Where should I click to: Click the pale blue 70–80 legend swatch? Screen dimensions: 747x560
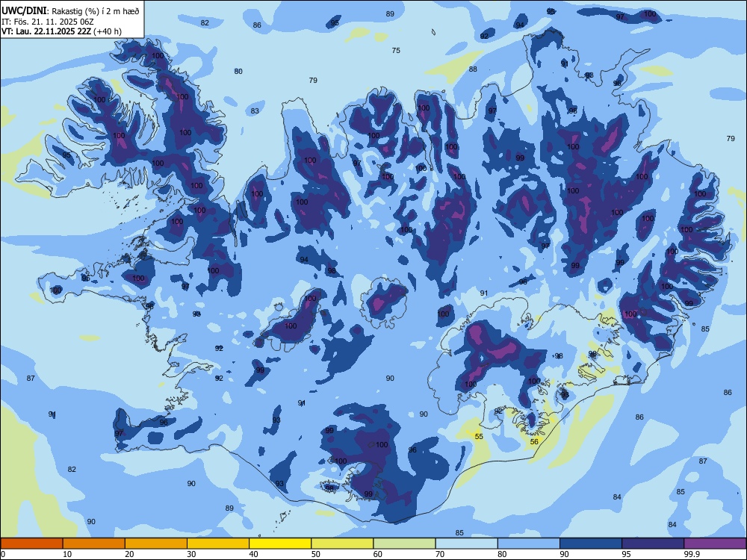pos(467,544)
